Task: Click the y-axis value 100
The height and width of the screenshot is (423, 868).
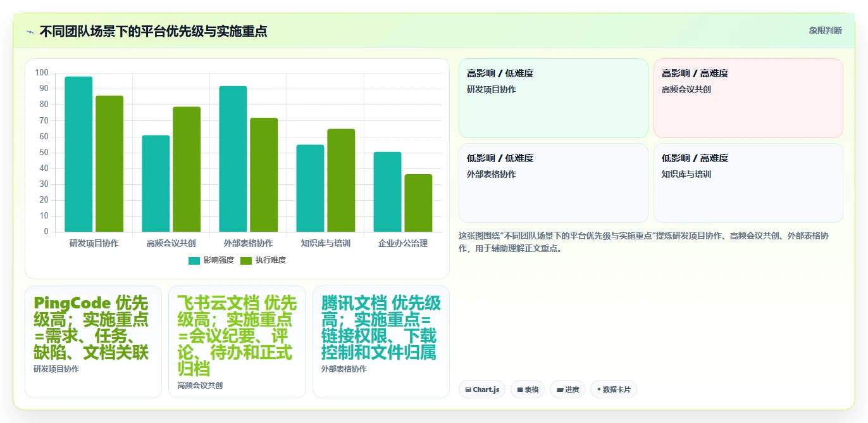Action: point(42,73)
